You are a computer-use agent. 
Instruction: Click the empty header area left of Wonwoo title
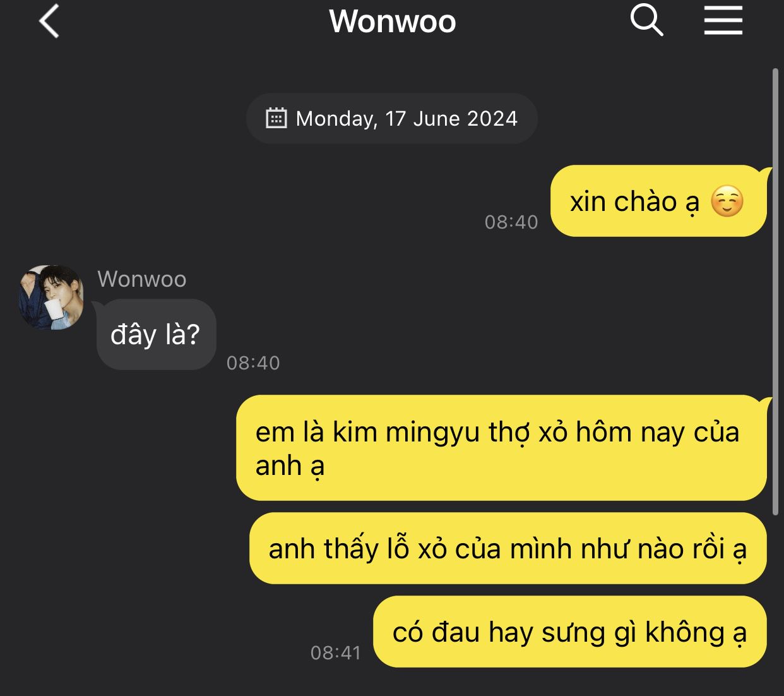[x=189, y=21]
